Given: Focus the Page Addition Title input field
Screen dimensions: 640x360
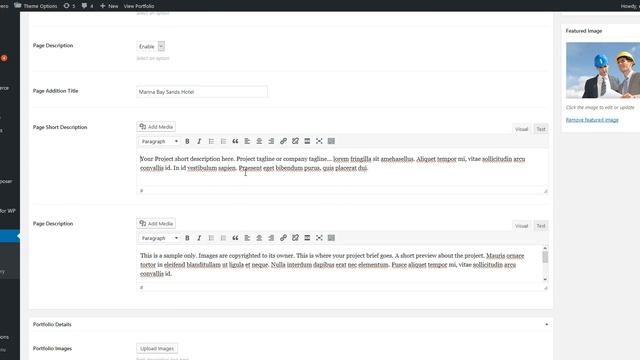Looking at the screenshot, I should click(202, 92).
